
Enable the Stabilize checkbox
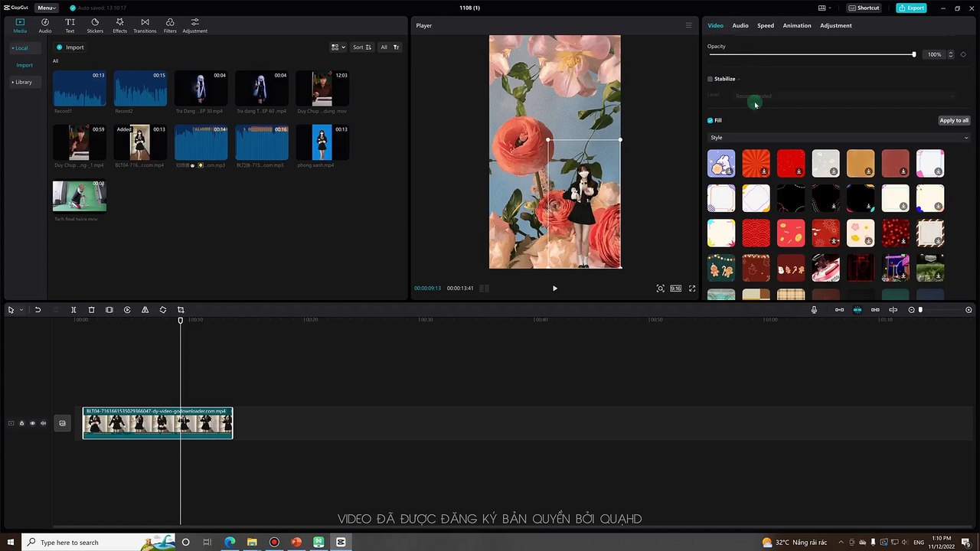pos(710,79)
